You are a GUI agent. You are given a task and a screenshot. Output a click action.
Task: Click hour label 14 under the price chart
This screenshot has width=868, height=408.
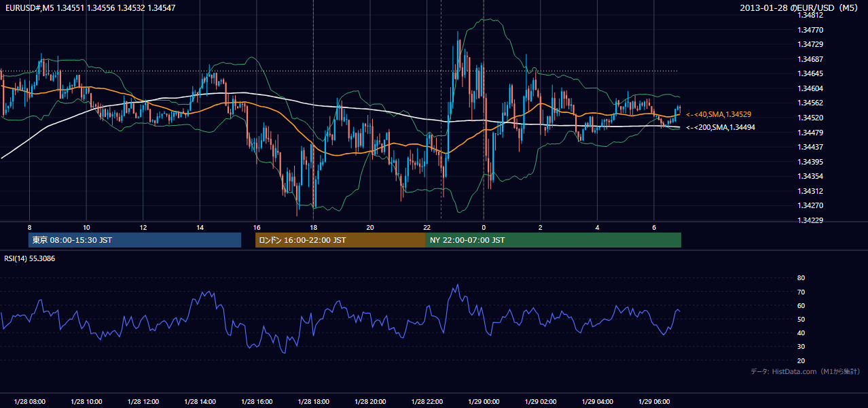[x=200, y=227]
